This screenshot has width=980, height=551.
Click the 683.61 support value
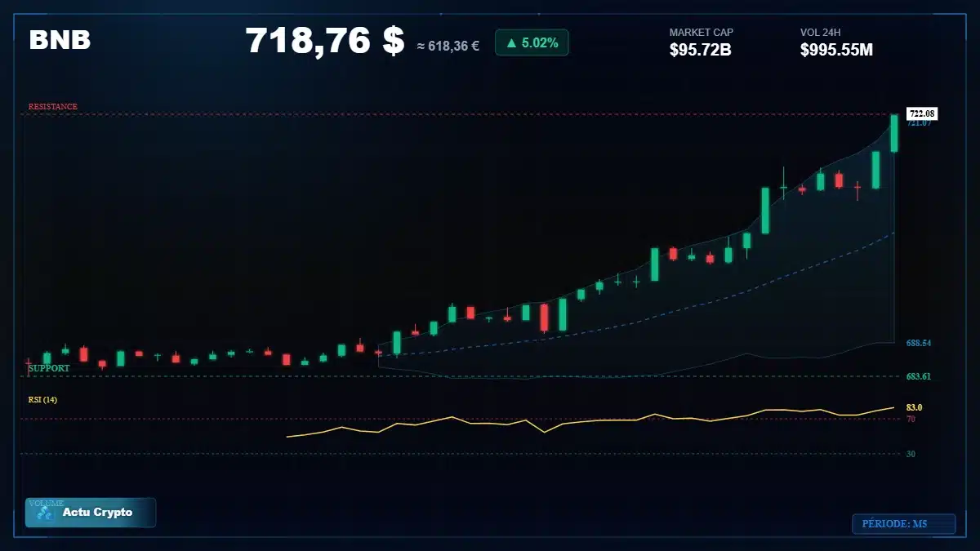point(919,376)
